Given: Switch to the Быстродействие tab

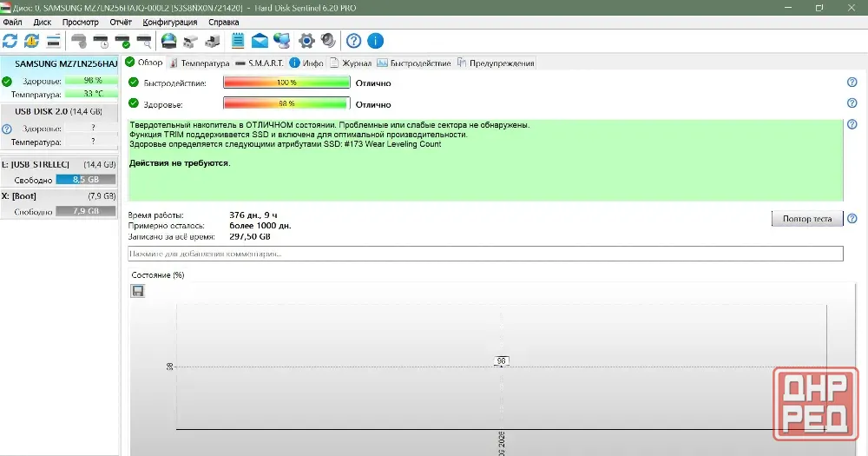Looking at the screenshot, I should [x=414, y=63].
